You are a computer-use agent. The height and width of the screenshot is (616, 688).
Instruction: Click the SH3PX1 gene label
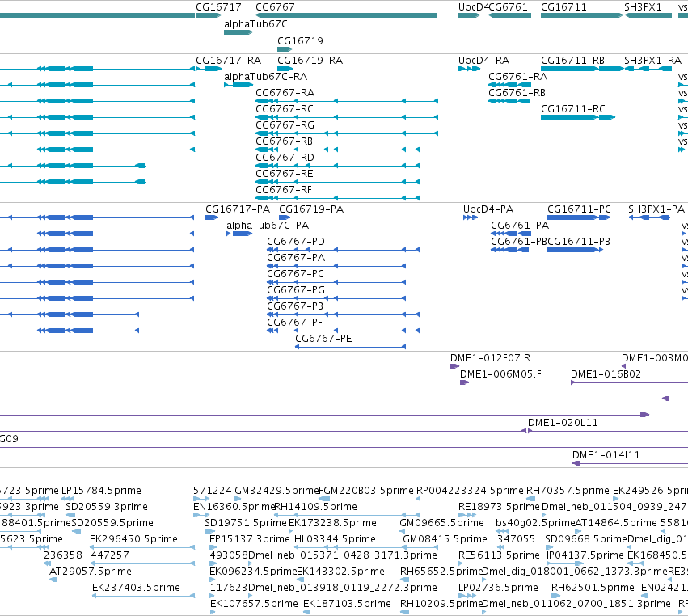(643, 7)
